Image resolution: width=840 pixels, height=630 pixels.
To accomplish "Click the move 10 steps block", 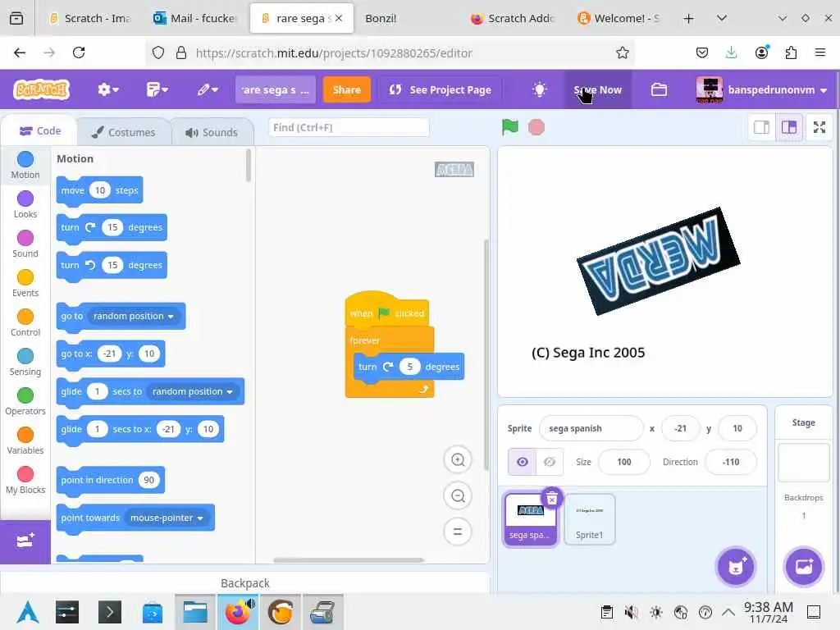I will (99, 190).
